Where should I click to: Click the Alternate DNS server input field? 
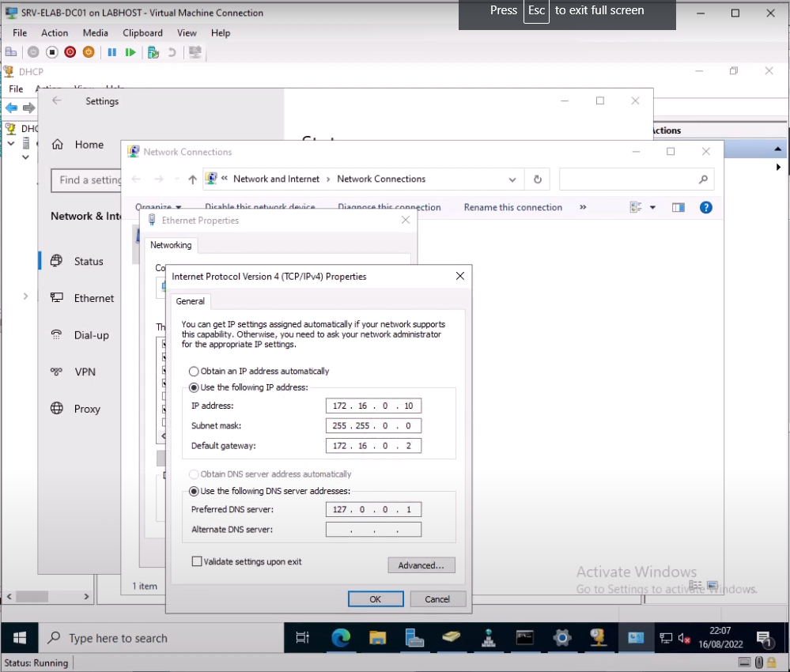point(373,529)
